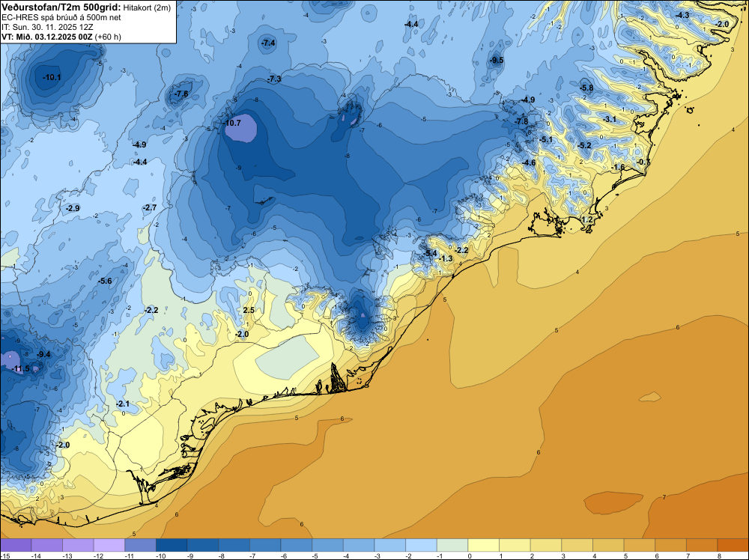This screenshot has height=560, width=749.
Task: Click the -5.2 temperature value
Action: [584, 145]
